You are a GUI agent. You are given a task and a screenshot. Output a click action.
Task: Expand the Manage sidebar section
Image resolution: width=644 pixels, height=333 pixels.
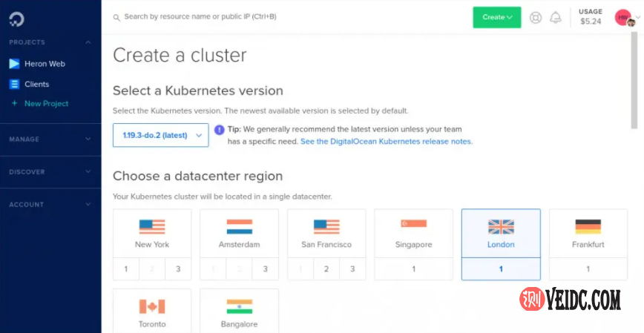click(x=50, y=139)
